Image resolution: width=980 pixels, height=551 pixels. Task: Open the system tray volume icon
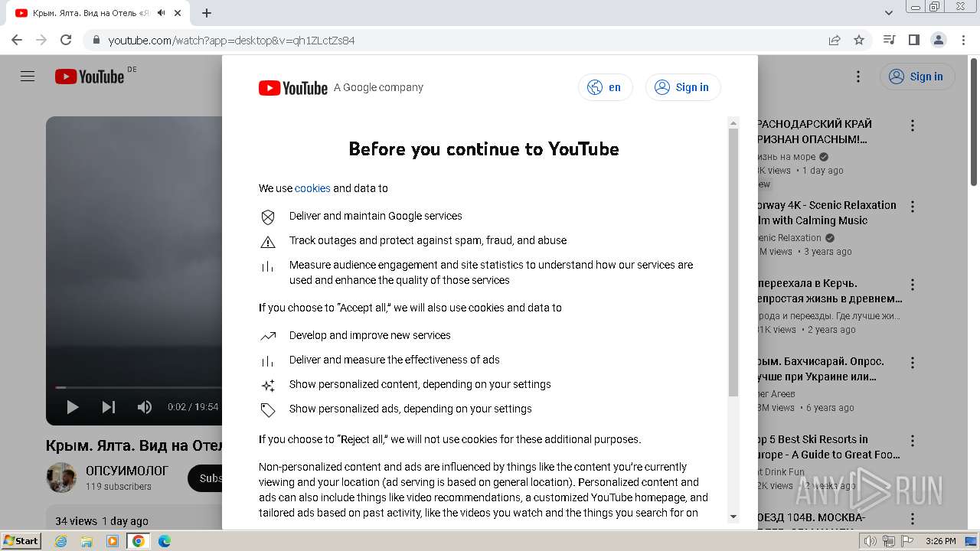point(871,541)
